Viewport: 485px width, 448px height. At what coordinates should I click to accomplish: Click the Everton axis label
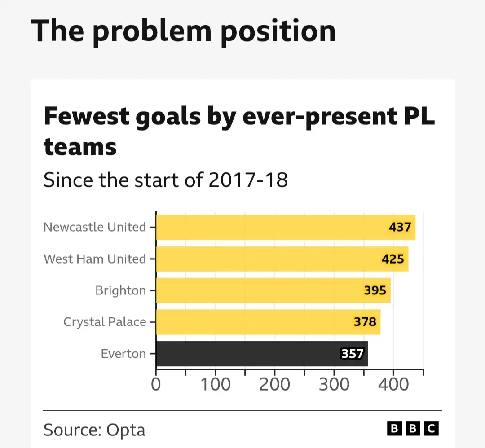[x=123, y=354]
